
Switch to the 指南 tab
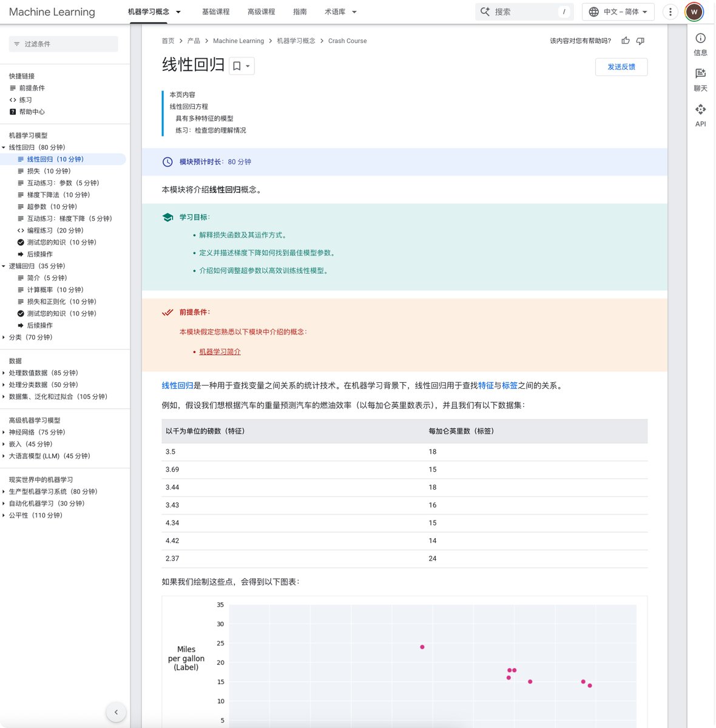pos(300,12)
